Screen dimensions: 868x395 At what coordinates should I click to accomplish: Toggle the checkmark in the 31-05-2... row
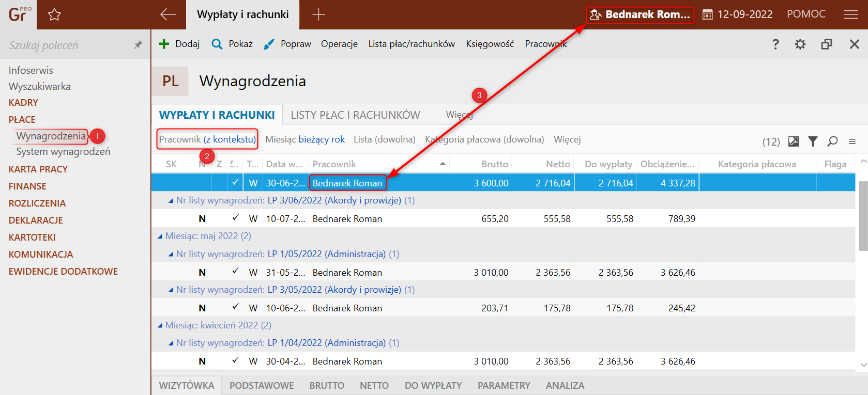click(235, 271)
